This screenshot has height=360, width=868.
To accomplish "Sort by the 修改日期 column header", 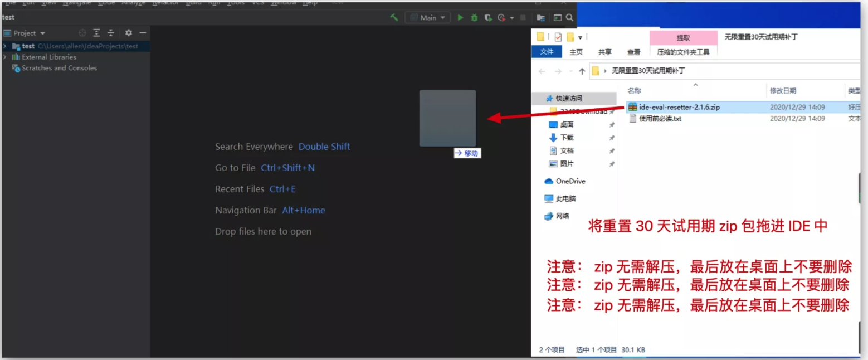I will coord(783,90).
